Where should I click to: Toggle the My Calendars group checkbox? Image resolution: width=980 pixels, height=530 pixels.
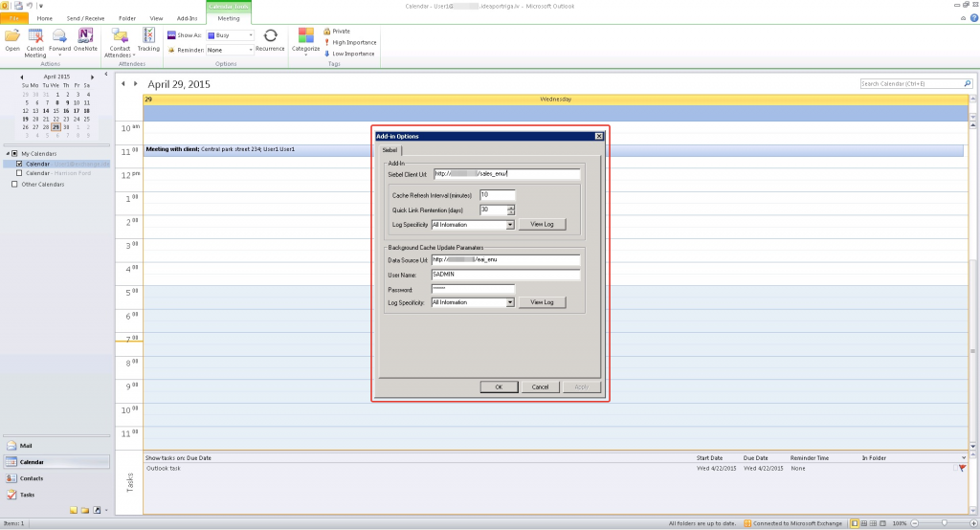point(14,153)
